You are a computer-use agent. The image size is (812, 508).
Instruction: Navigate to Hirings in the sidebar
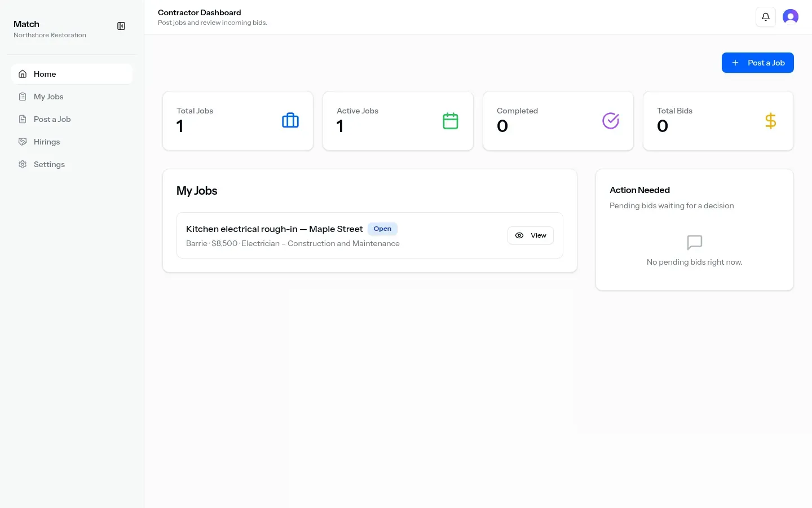[72, 142]
